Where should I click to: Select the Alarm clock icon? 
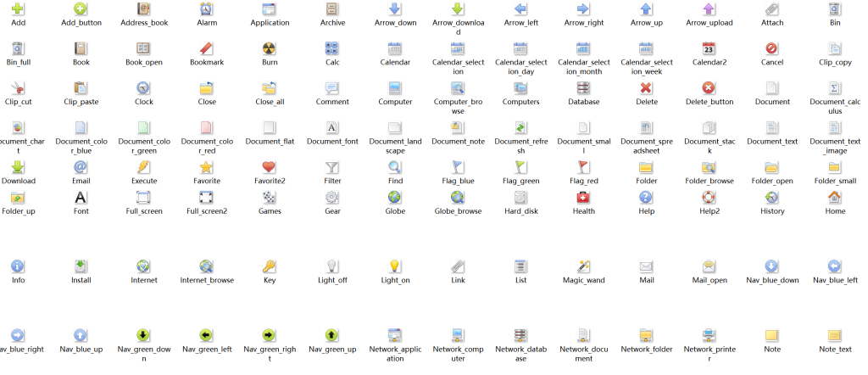(x=207, y=9)
